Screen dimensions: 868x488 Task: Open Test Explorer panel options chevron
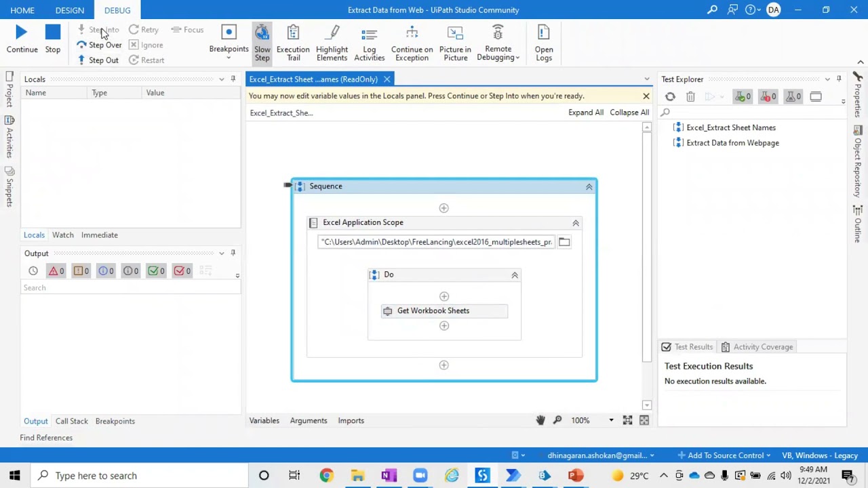pyautogui.click(x=827, y=79)
